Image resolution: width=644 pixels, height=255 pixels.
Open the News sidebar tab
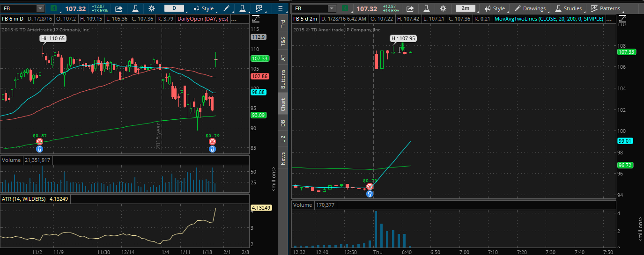(x=283, y=158)
